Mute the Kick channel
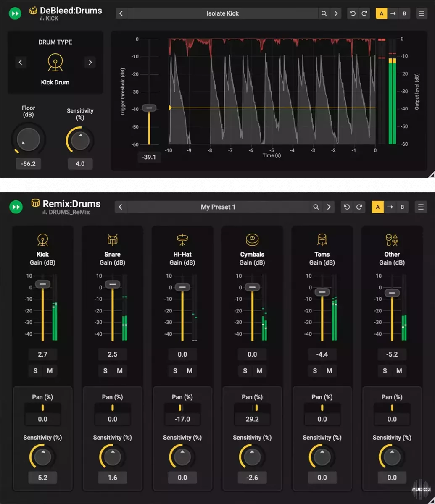435x504 pixels. click(50, 371)
